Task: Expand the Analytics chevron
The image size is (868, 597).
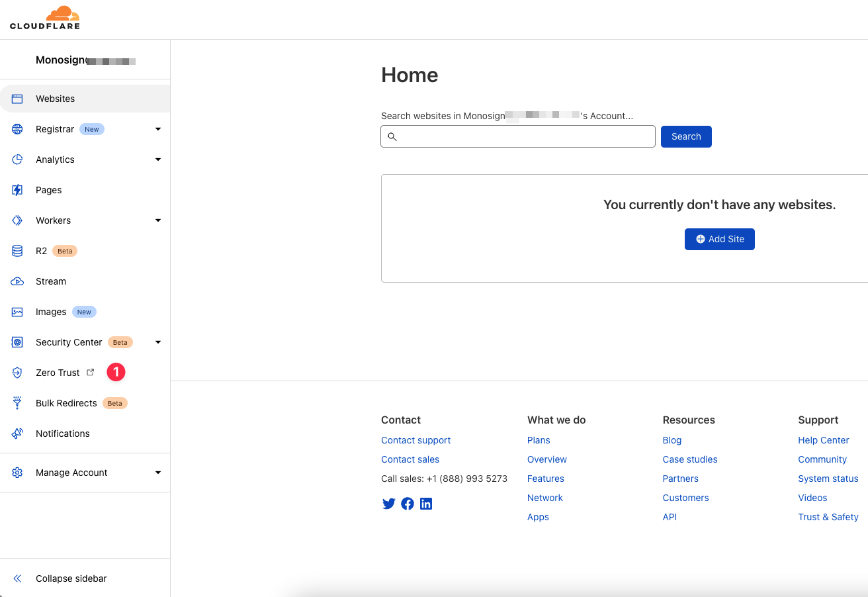Action: tap(157, 160)
